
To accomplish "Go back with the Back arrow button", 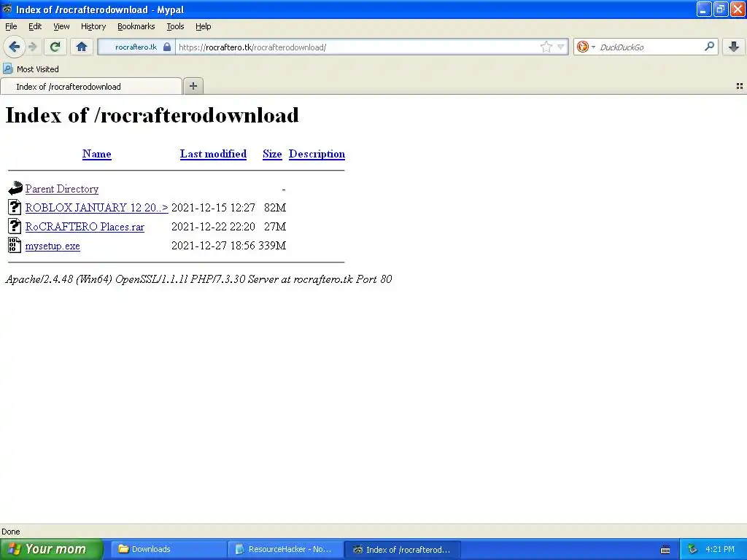I will click(x=14, y=47).
